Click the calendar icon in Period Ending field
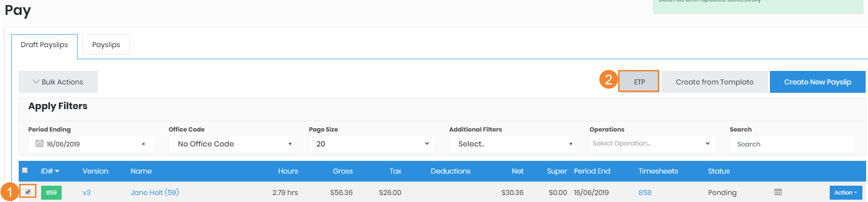Screen dimensions: 868x202 (39, 144)
